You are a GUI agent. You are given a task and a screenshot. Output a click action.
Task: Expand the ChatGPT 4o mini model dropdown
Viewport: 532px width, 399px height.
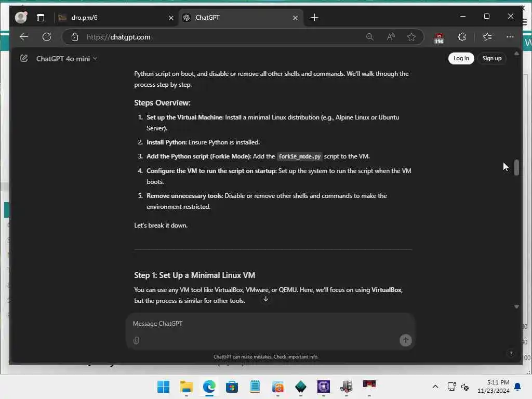66,59
